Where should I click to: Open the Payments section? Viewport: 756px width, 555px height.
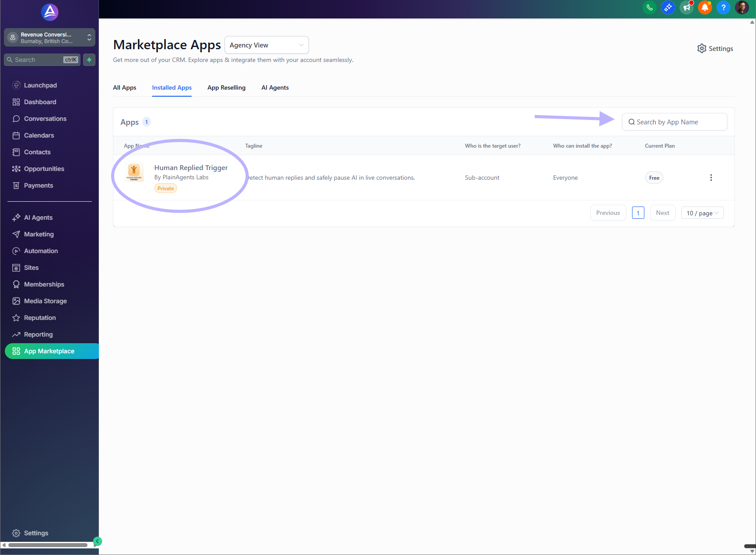point(37,185)
